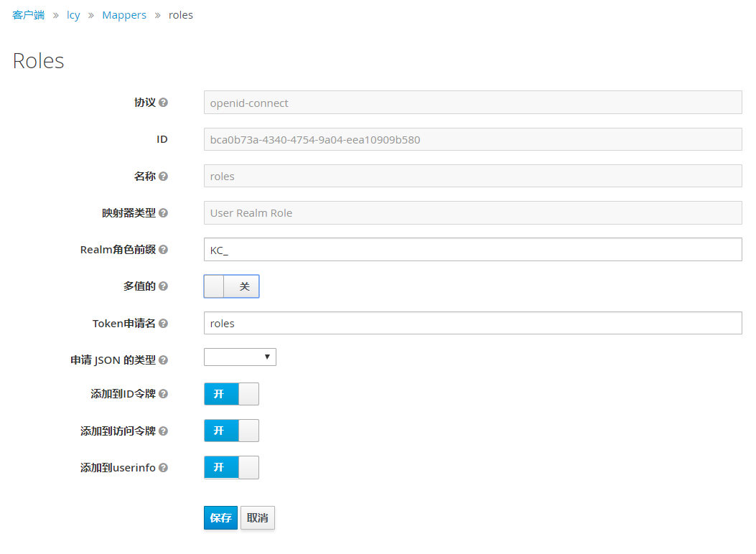Screen dimensions: 756x554
Task: Click the 保存 button
Action: pyautogui.click(x=220, y=518)
